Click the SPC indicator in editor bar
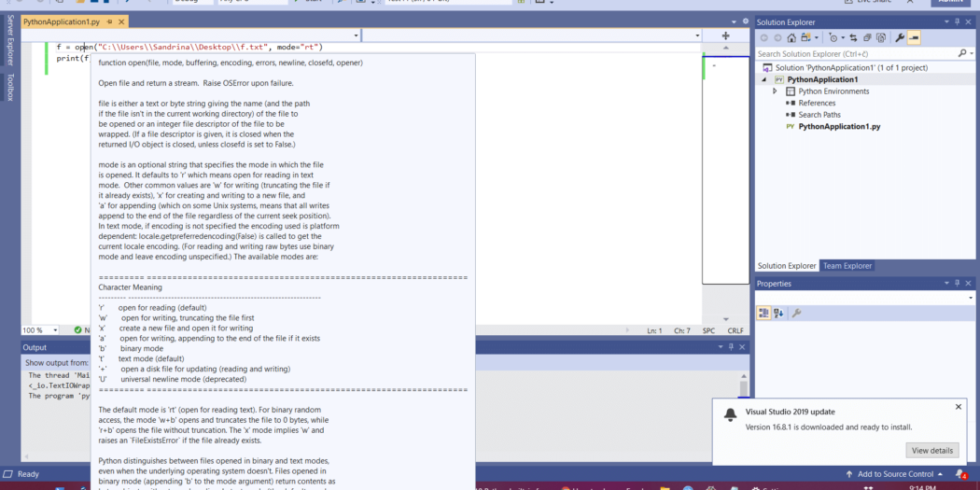 pyautogui.click(x=708, y=330)
